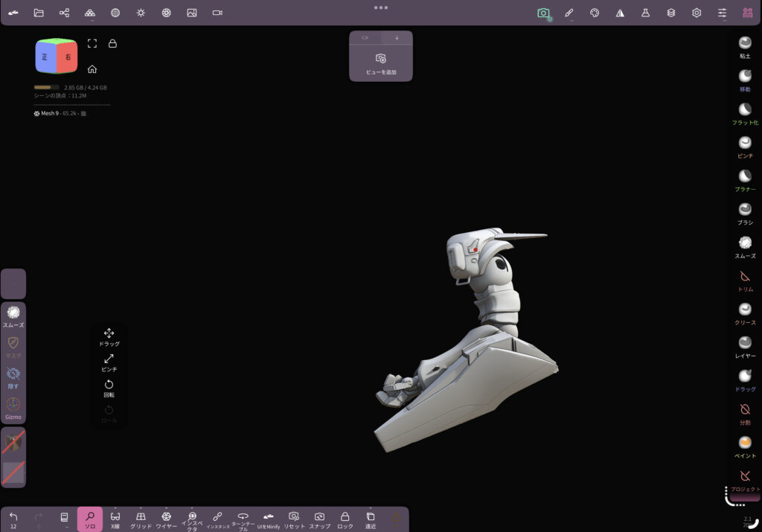
Task: Open the topology menu with stacked spheres
Action: 90,13
